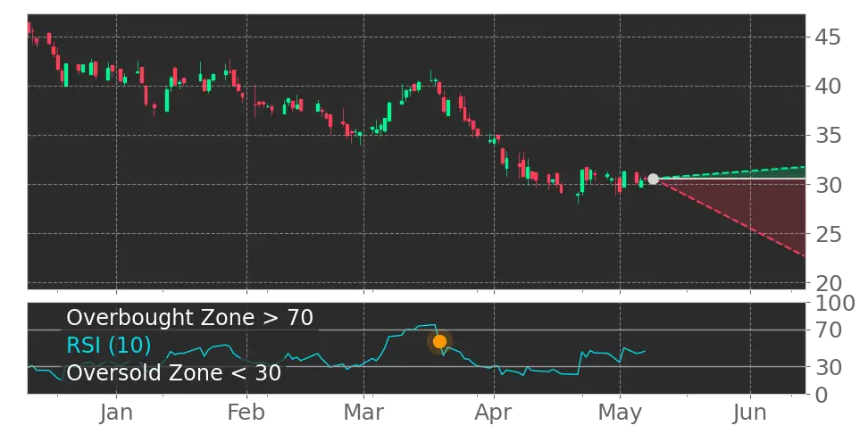Click the orange RSI signal marker
This screenshot has width=868, height=434.
point(439,341)
